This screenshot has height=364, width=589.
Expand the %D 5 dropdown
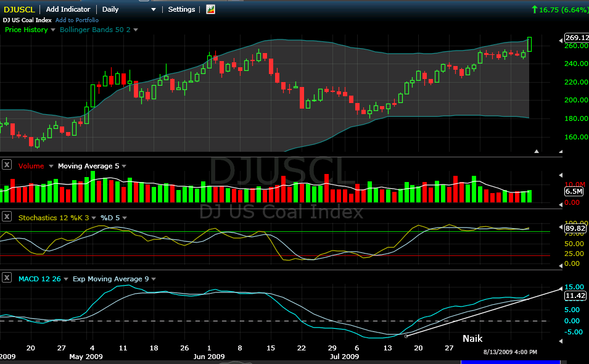125,218
